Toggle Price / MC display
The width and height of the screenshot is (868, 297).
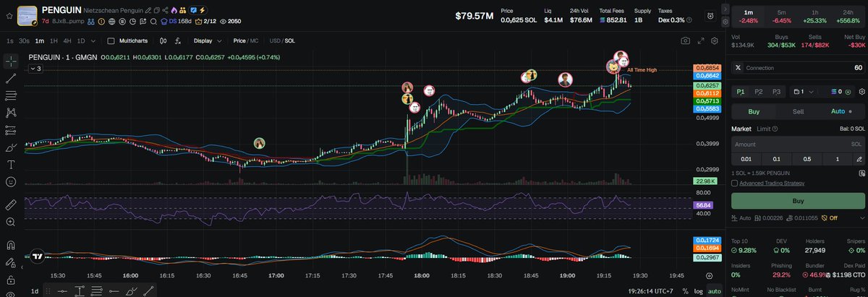tap(245, 41)
